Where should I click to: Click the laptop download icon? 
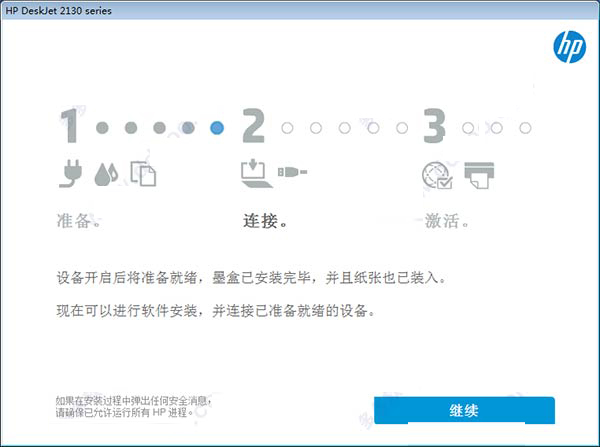(256, 174)
